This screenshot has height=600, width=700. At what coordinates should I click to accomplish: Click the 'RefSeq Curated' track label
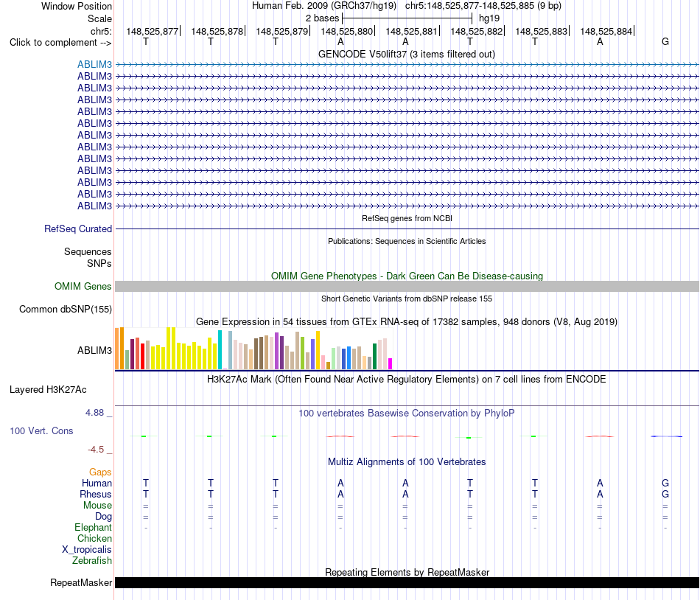pos(77,229)
